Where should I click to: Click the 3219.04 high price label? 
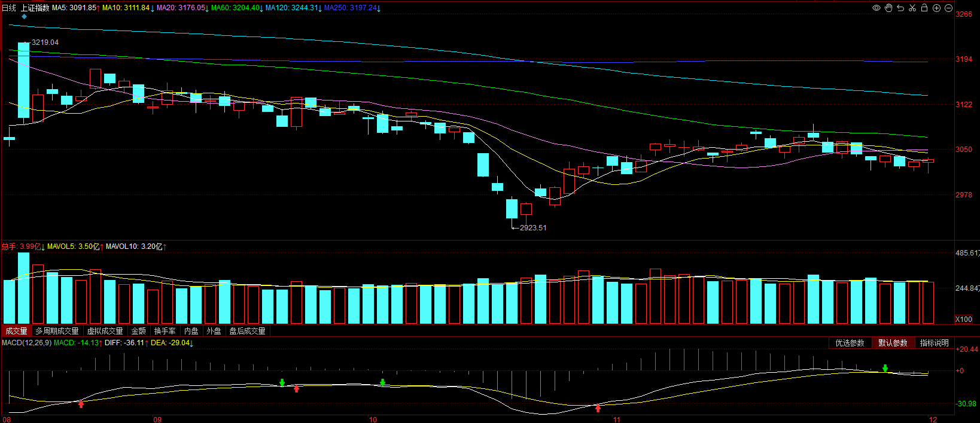point(45,42)
